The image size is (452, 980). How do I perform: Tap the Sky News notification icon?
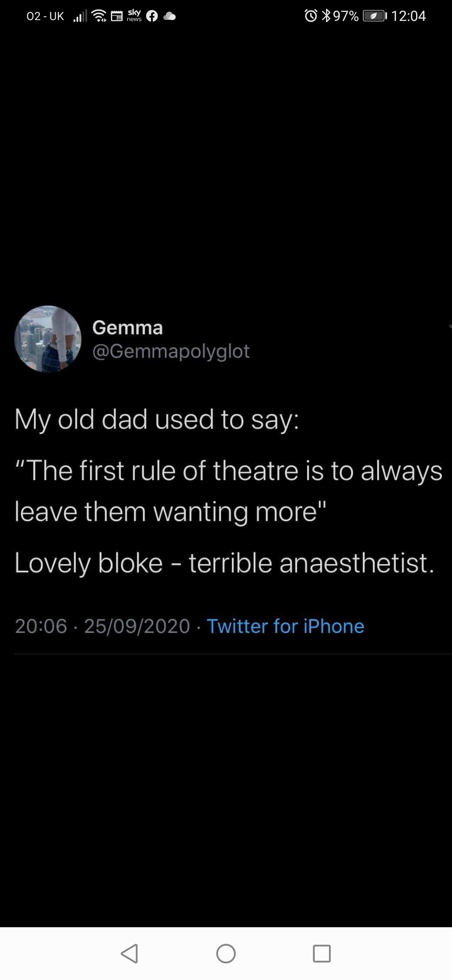tap(134, 16)
